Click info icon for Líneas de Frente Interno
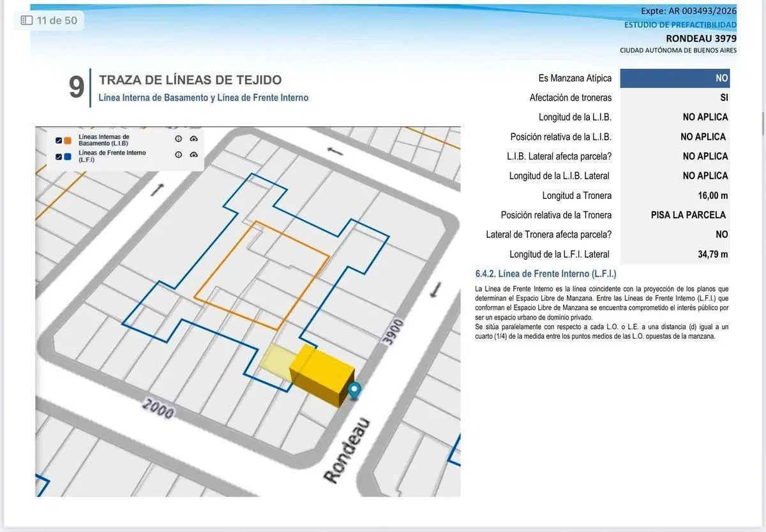 tap(179, 154)
